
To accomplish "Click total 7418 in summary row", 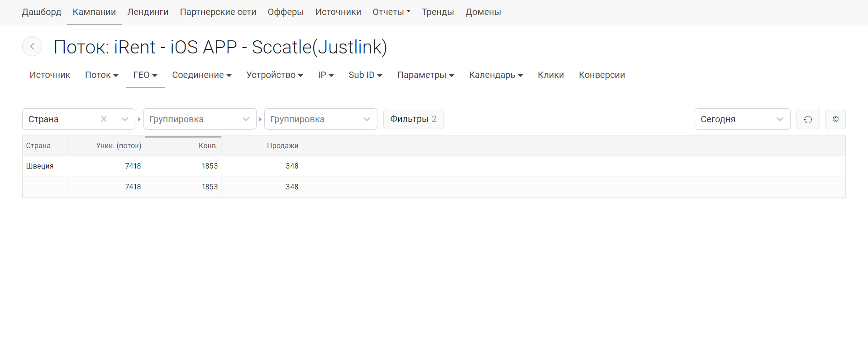I will click(x=133, y=187).
